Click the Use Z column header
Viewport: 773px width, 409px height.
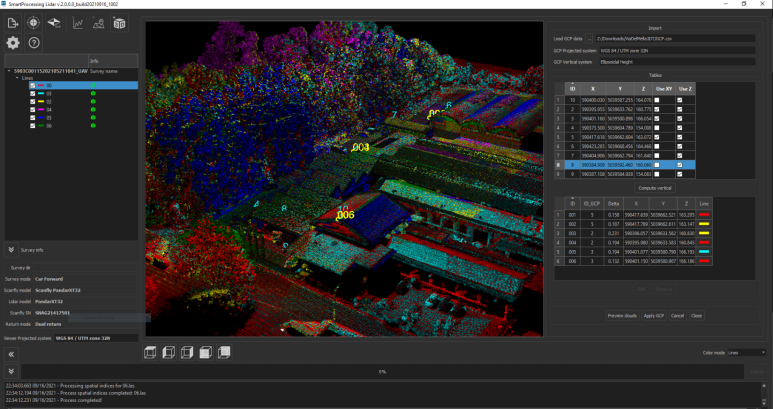[x=685, y=89]
